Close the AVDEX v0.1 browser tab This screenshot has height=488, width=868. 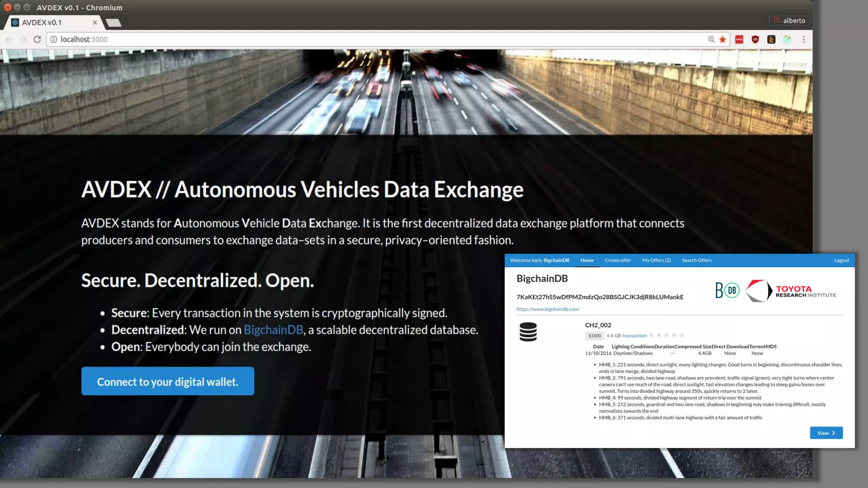[95, 22]
